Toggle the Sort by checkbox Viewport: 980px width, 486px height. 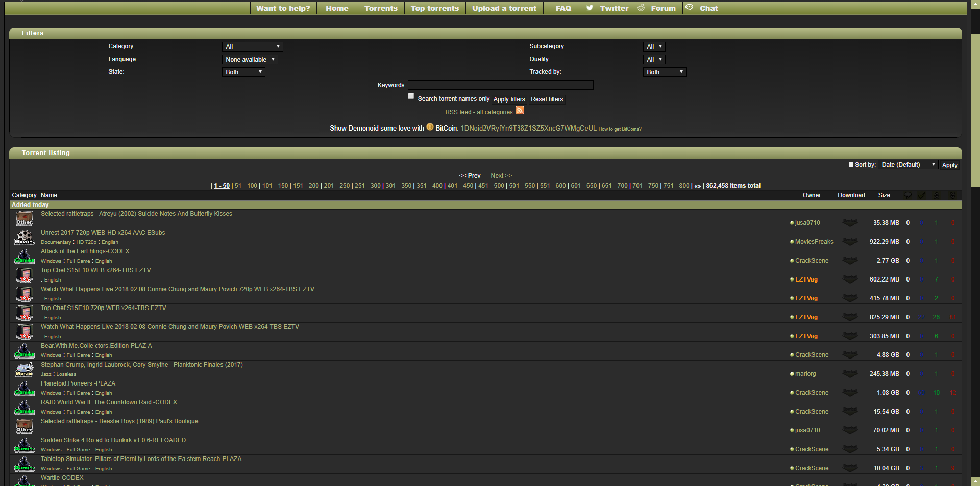point(851,164)
